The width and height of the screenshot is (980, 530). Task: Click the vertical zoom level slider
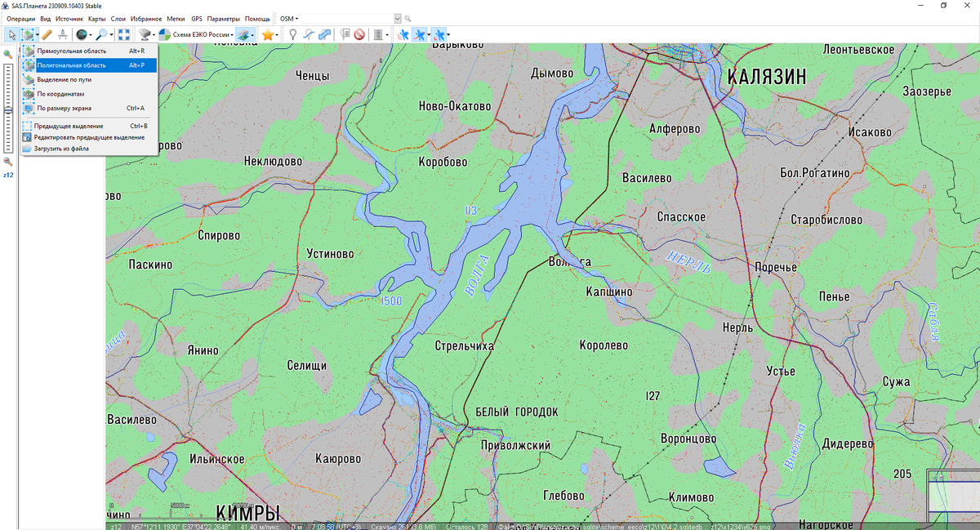[7, 108]
